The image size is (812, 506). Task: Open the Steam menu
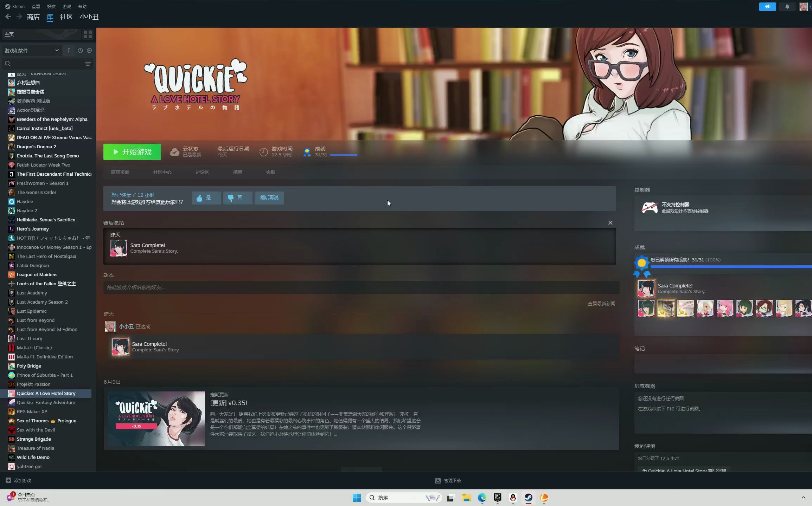point(15,6)
